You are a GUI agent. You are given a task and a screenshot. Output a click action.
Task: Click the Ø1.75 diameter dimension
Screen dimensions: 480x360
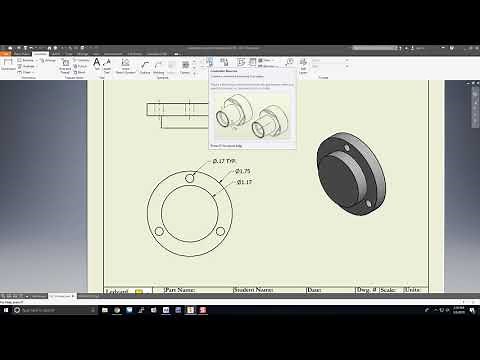(243, 171)
